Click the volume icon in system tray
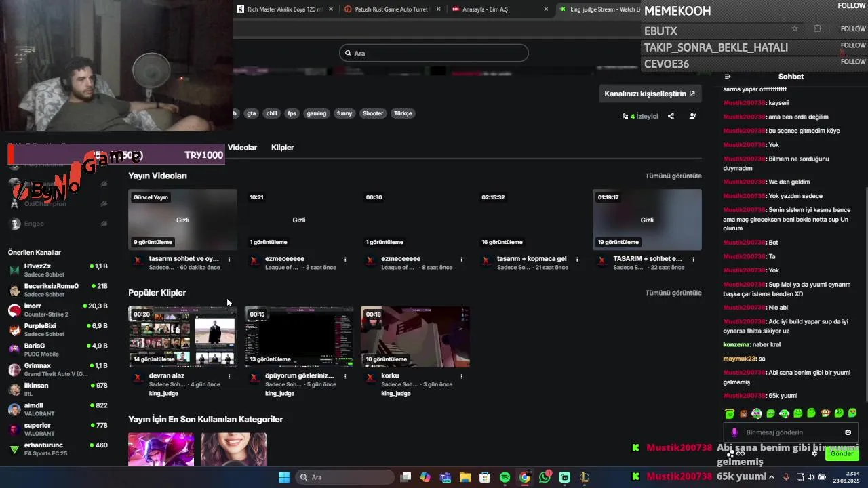868x488 pixels. point(812,477)
